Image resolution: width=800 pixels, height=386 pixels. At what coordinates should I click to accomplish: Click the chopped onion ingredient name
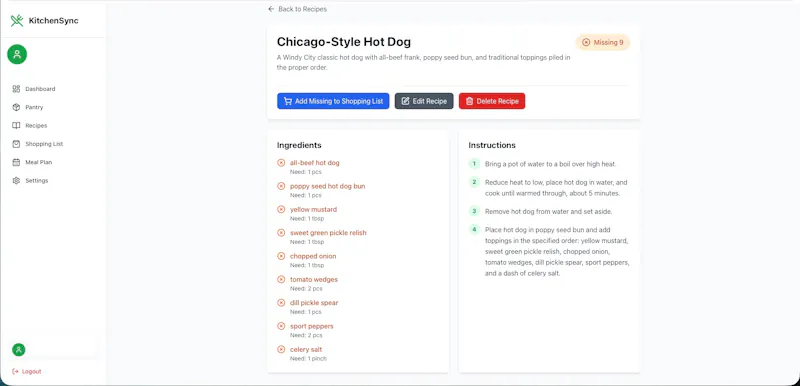coord(313,256)
